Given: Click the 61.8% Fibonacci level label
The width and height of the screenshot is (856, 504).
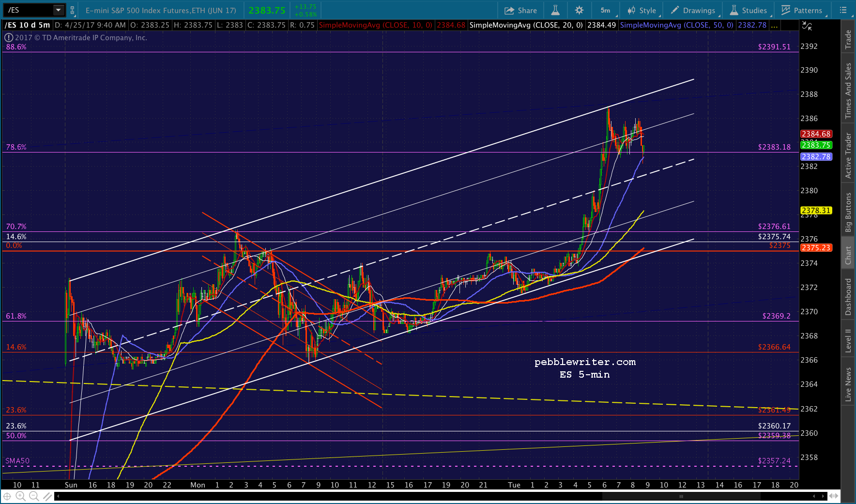Looking at the screenshot, I should click(16, 316).
